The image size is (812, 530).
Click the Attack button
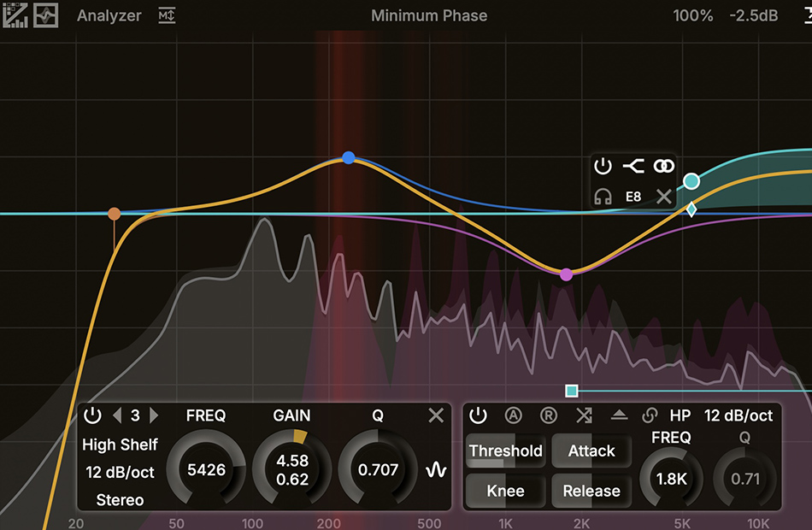591,450
